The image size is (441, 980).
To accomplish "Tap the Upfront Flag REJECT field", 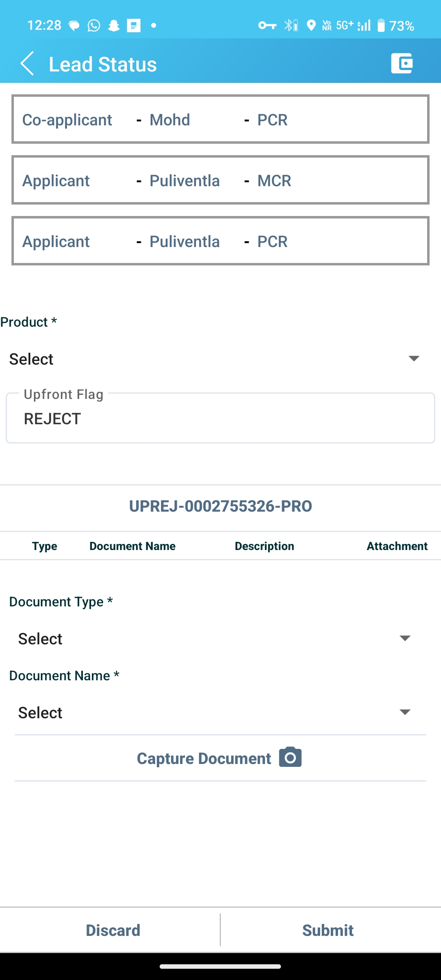I will [x=220, y=419].
